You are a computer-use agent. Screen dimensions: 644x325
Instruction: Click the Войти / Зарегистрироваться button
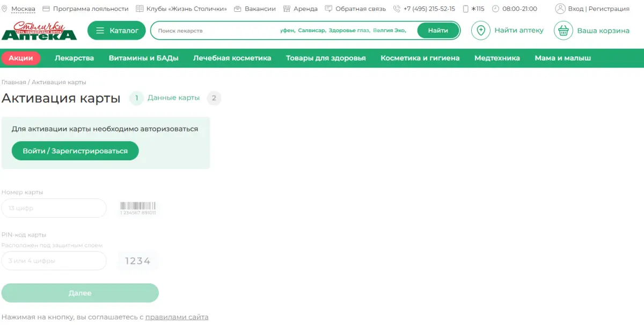75,151
